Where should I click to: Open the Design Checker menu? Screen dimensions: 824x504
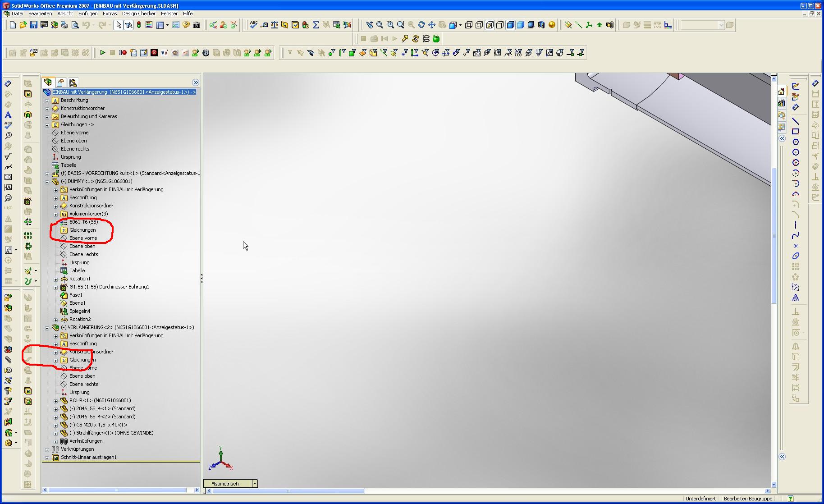139,14
